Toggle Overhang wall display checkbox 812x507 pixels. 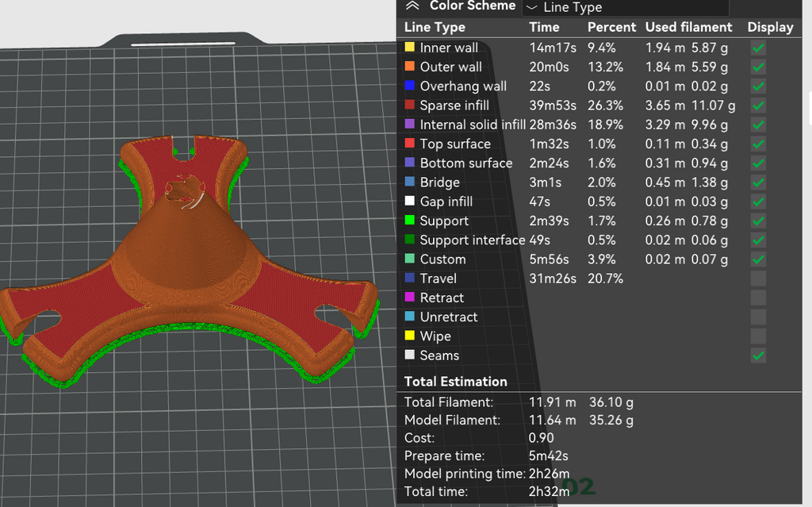tap(758, 86)
